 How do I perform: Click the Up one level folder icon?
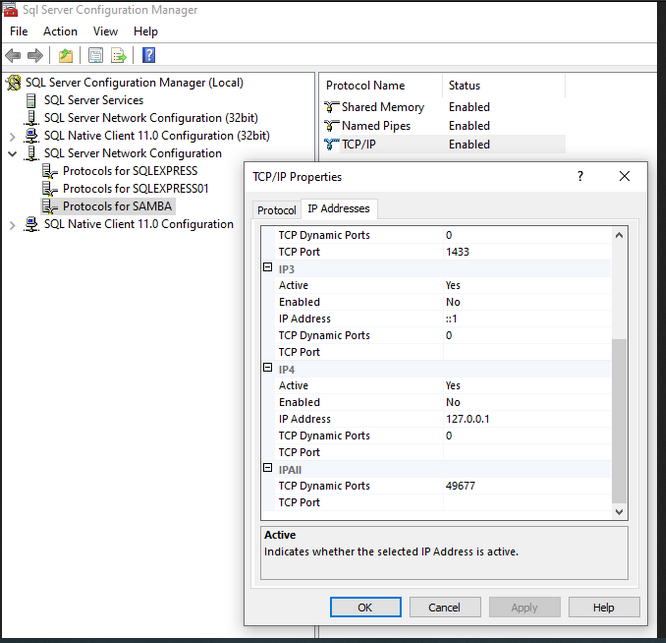[x=66, y=55]
